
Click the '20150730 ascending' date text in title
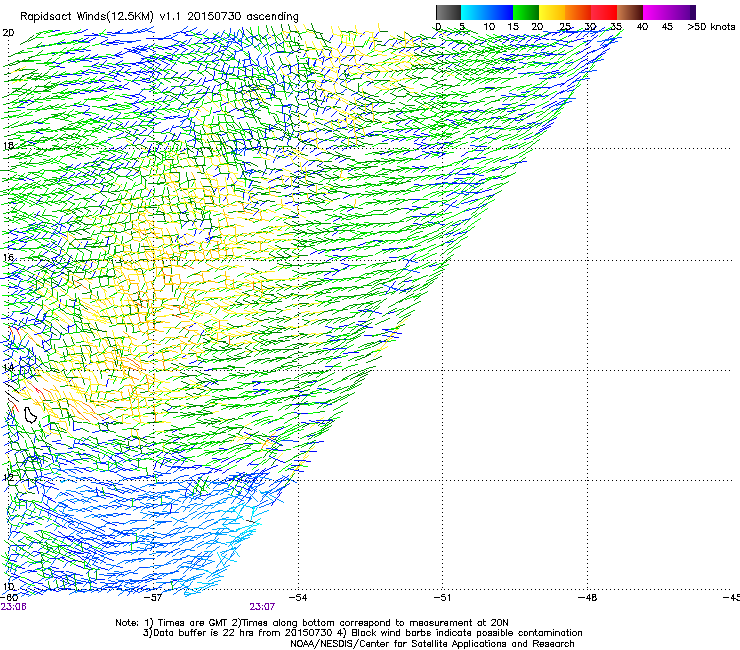pos(243,17)
